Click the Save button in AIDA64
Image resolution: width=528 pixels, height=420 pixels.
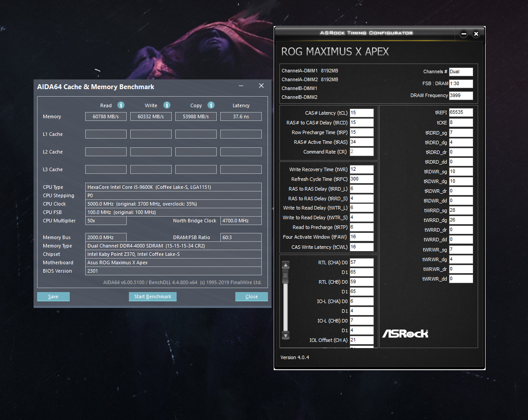(53, 296)
